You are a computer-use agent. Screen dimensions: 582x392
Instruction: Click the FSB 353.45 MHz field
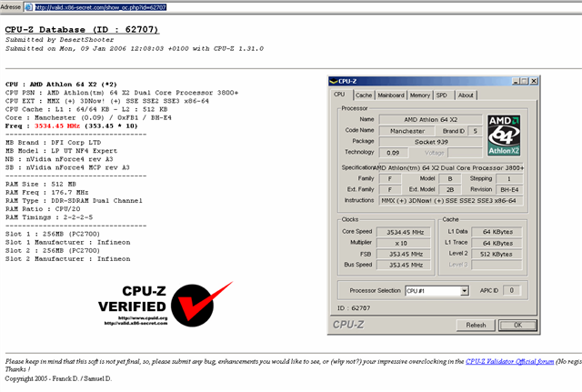[x=404, y=254]
